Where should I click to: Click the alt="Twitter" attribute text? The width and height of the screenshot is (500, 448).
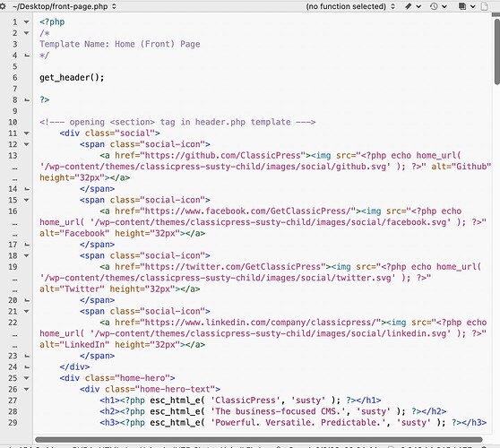point(72,289)
